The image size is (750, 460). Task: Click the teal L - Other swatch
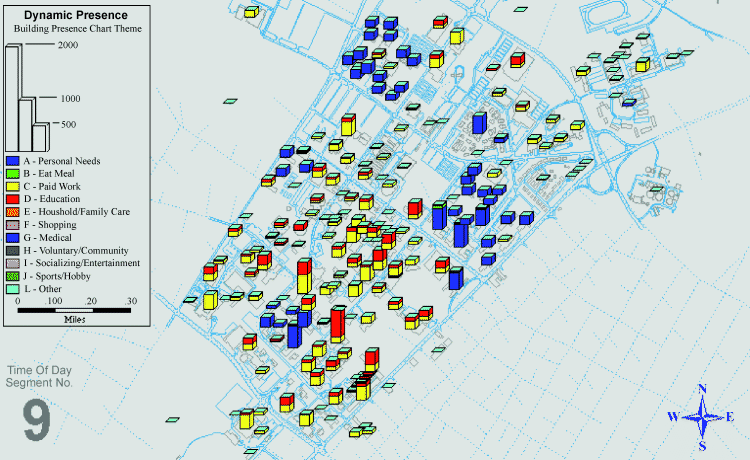click(x=12, y=289)
